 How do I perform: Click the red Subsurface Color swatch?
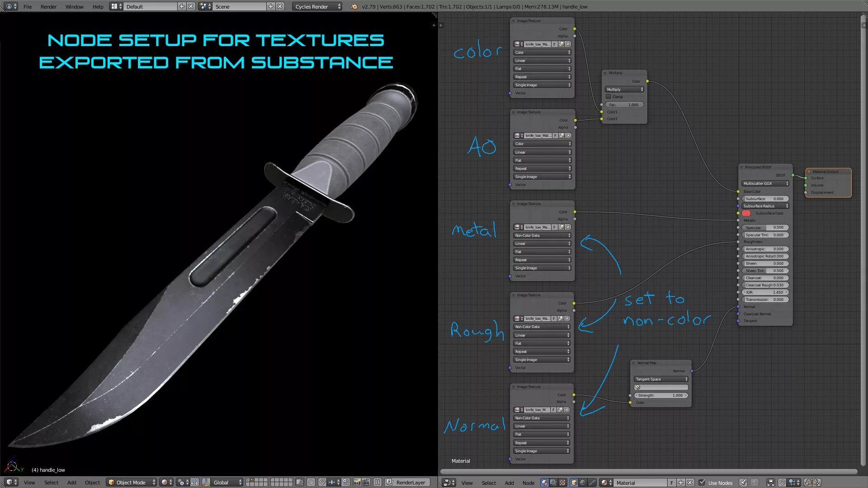coord(746,213)
